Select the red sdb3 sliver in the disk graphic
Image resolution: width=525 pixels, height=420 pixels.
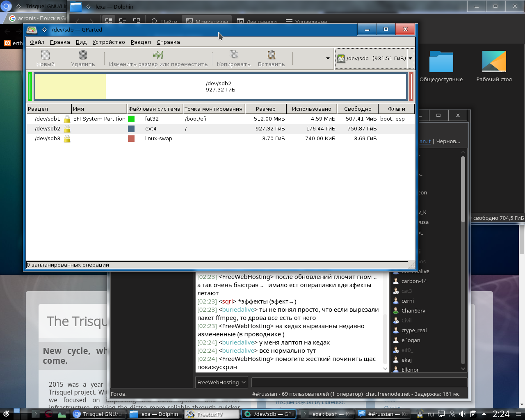(x=411, y=87)
